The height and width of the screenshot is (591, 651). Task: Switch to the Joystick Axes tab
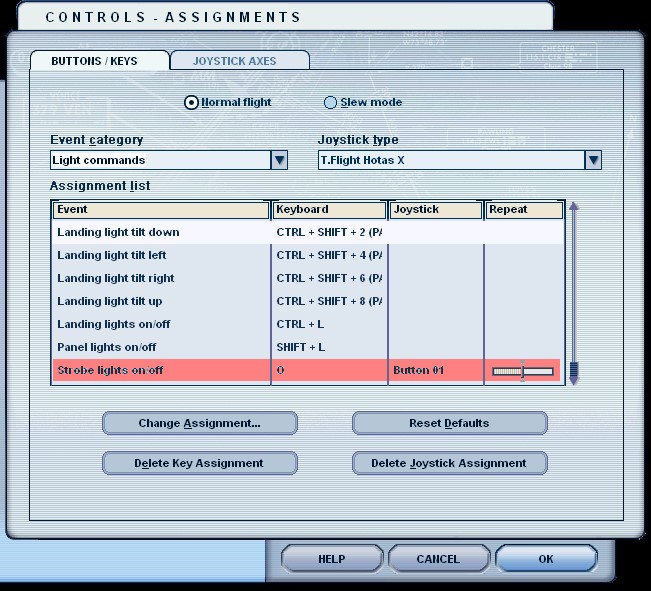(234, 61)
